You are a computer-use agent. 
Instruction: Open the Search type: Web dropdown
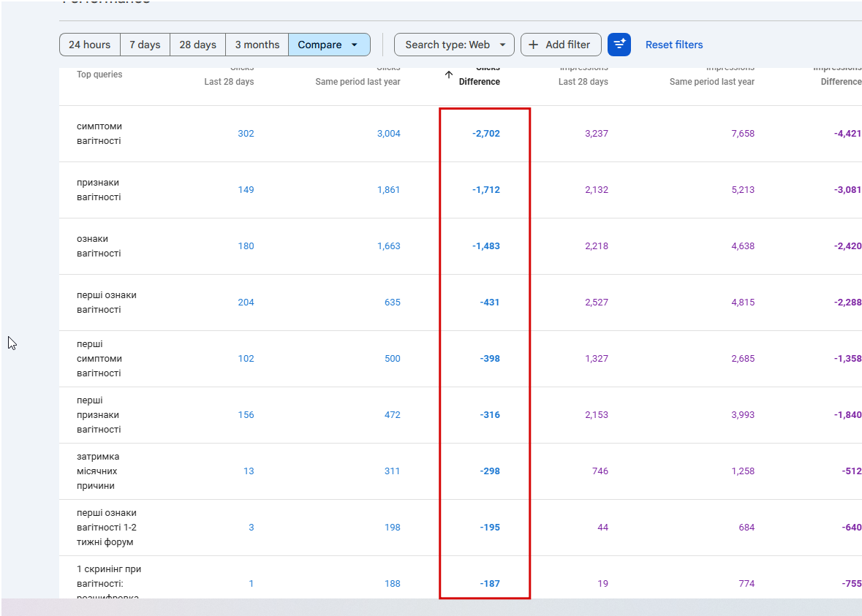[454, 45]
